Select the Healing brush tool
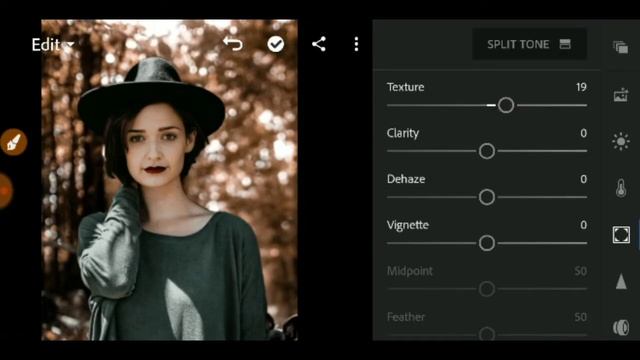Image resolution: width=640 pixels, height=360 pixels. [x=13, y=142]
